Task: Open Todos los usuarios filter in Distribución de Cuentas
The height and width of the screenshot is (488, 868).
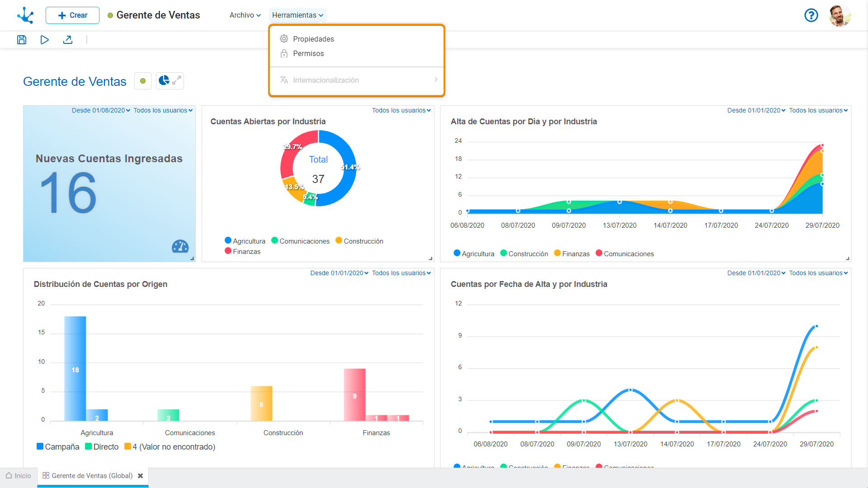Action: [x=401, y=273]
